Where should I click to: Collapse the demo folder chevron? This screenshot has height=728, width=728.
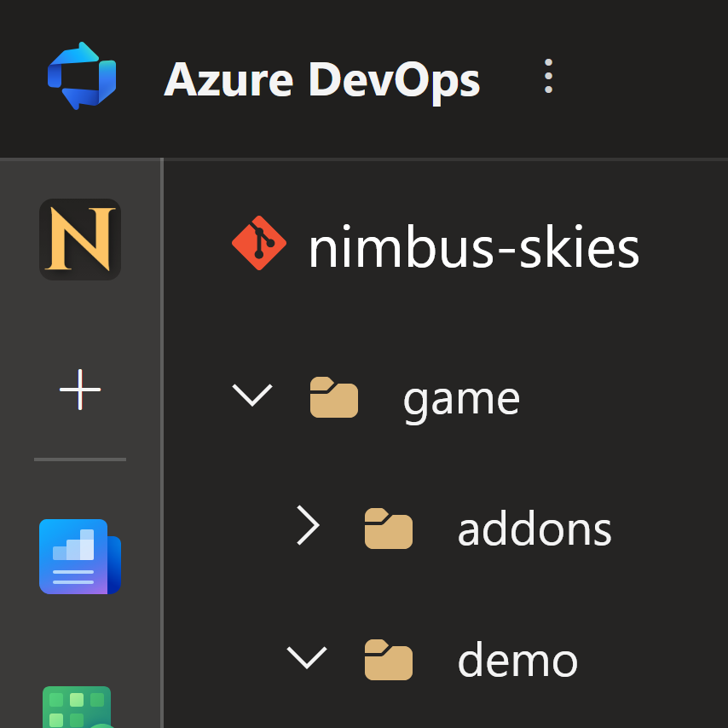pos(307,657)
